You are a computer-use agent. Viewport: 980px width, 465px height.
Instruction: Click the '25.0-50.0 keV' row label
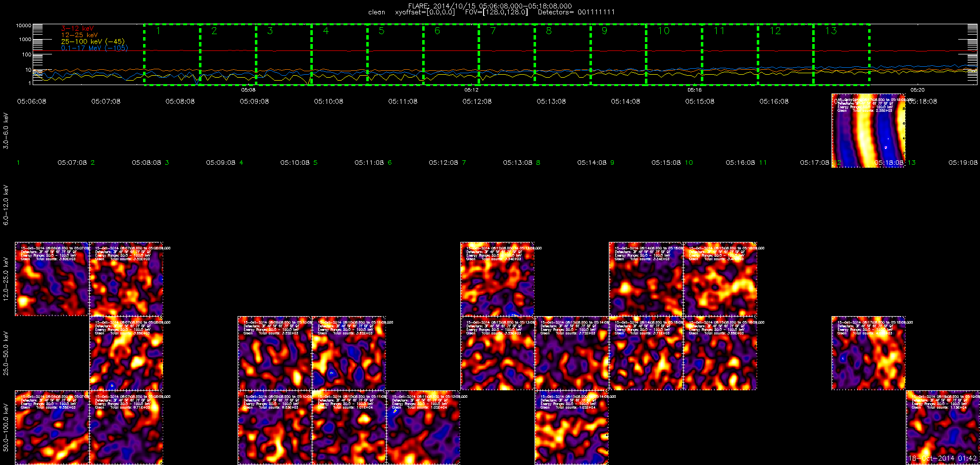pyautogui.click(x=6, y=353)
